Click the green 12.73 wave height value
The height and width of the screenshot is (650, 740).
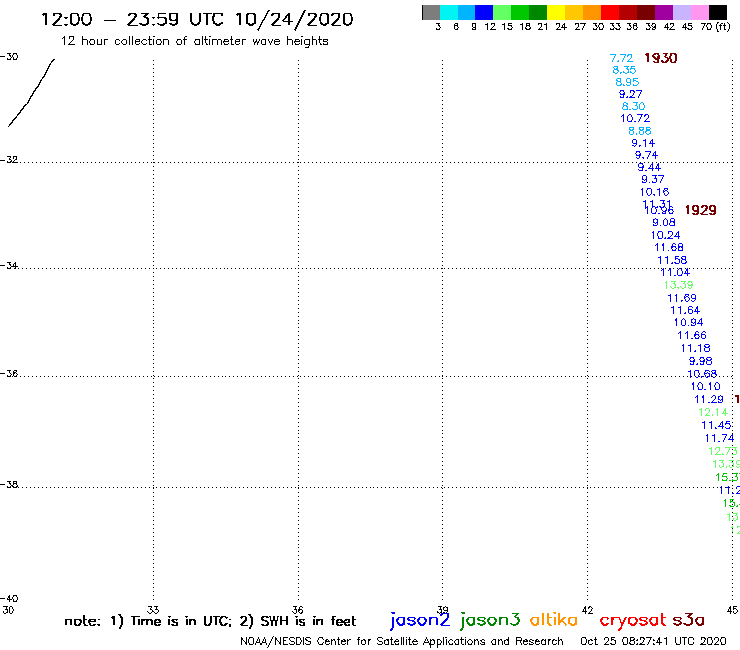[x=723, y=451]
